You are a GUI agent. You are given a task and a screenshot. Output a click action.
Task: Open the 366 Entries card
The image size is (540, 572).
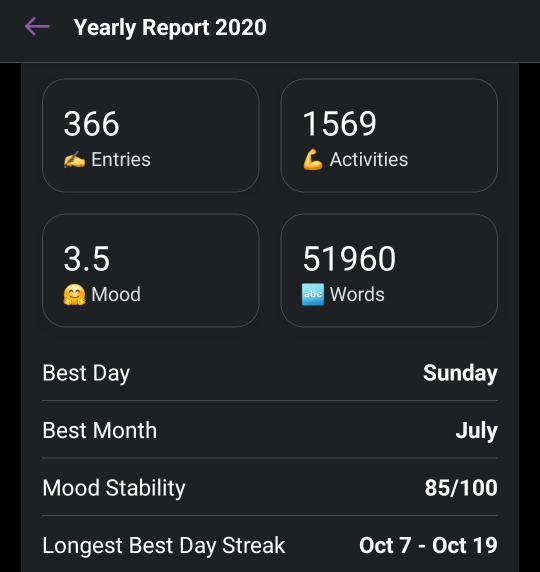pos(151,135)
